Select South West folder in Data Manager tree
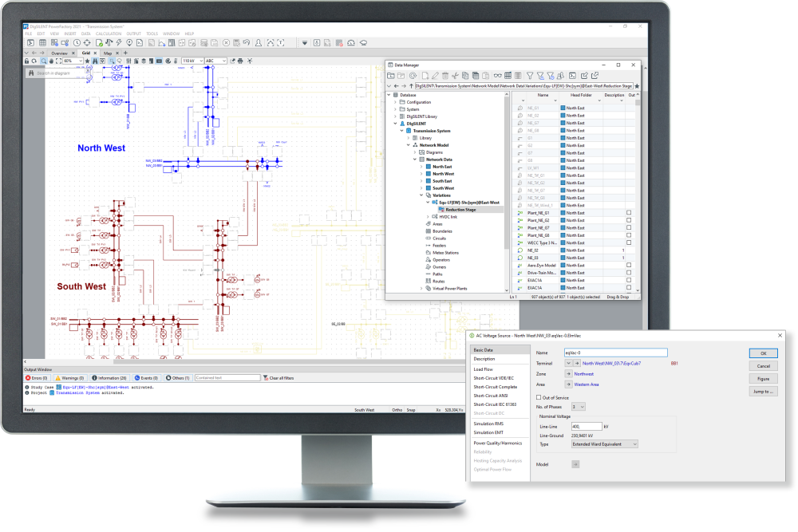Viewport: 798px width, 532px height. click(x=443, y=188)
